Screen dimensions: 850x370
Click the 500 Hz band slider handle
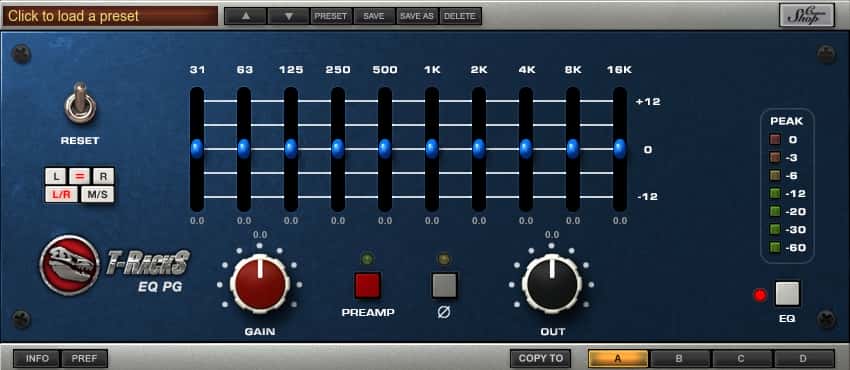coord(385,148)
